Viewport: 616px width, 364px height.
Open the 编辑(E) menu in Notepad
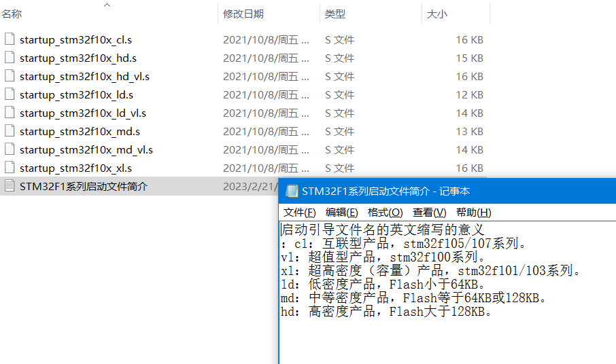[x=341, y=213]
